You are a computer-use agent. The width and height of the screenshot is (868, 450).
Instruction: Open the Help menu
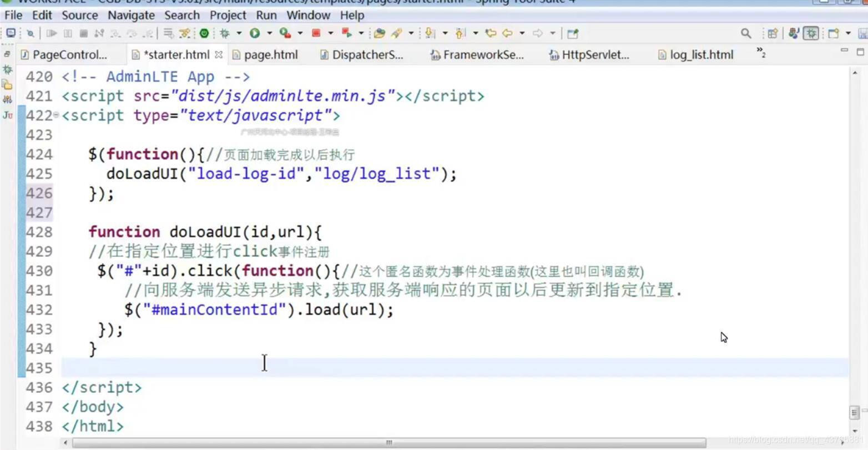352,15
